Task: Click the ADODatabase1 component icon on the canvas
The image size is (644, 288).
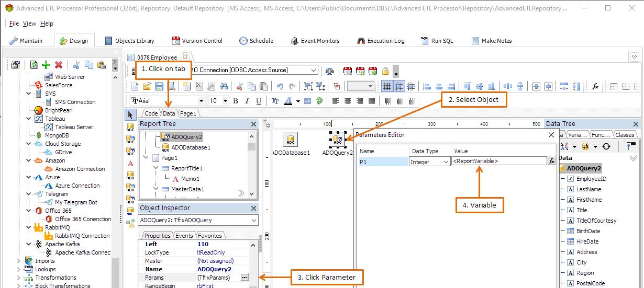Action: 291,140
